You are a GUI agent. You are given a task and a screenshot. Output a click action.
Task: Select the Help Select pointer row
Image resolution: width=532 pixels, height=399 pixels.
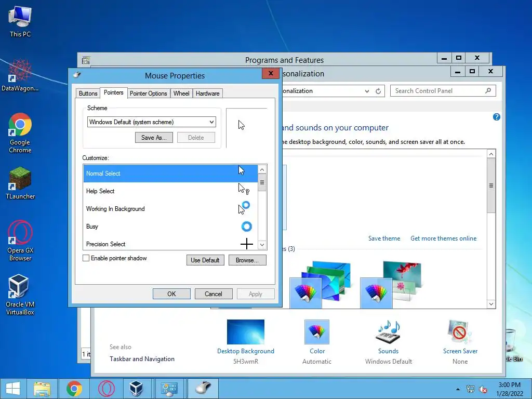click(x=170, y=191)
